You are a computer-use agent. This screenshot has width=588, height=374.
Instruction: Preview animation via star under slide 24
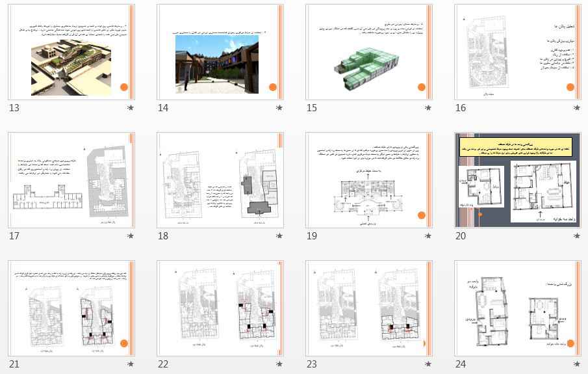pos(577,364)
